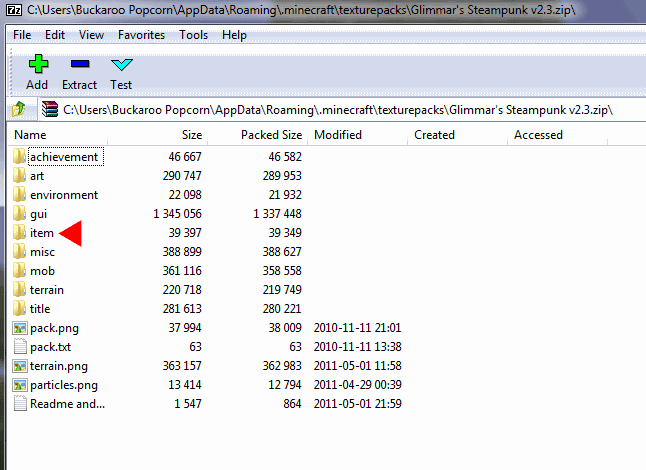Select the pack.png image file icon
The height and width of the screenshot is (470, 646).
click(20, 328)
